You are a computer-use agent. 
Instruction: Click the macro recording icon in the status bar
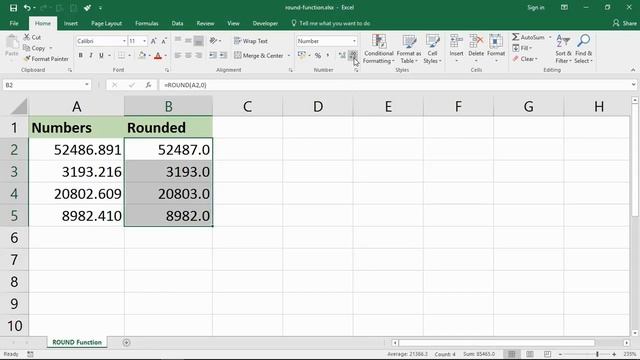[30, 354]
